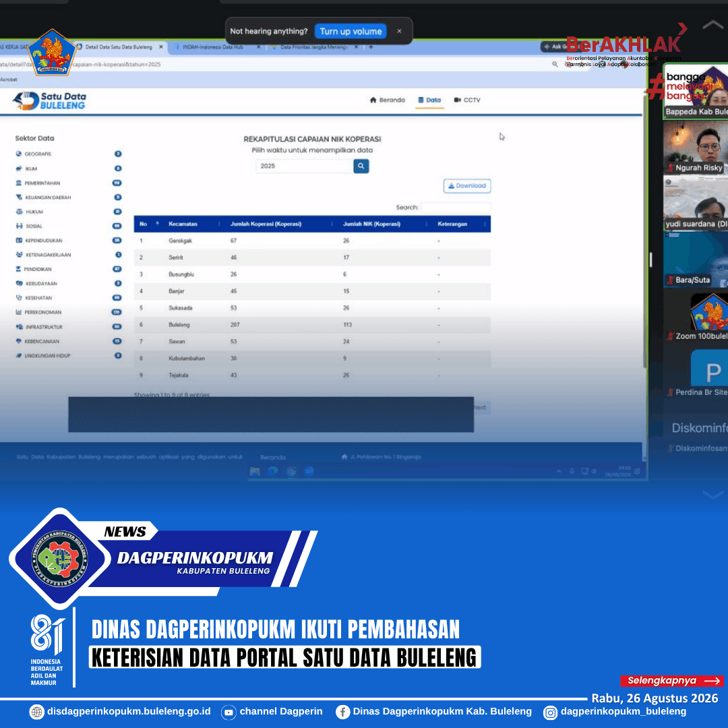Click the gallery divider handle

[x=650, y=260]
